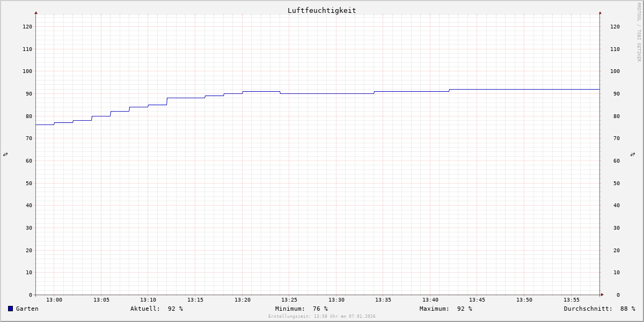Click the 50 label on the right axis

[617, 184]
